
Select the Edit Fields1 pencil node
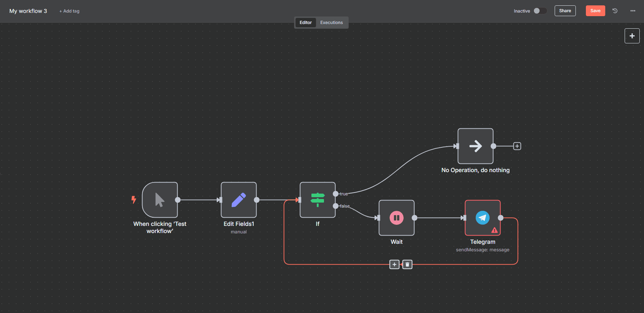239,200
